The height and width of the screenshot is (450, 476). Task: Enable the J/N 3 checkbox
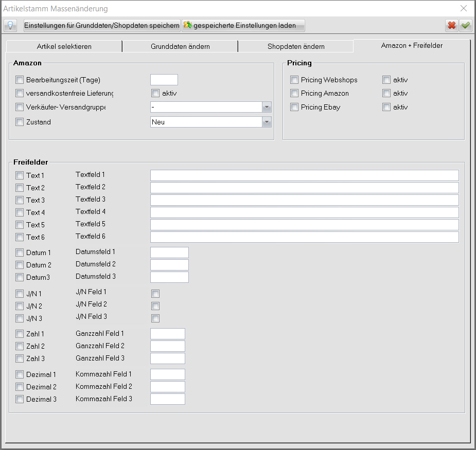(20, 318)
